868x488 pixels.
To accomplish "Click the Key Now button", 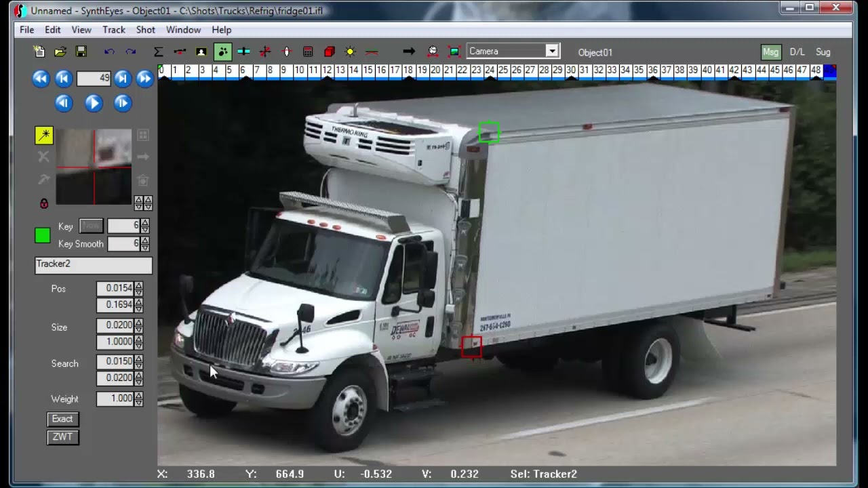I will tap(91, 226).
